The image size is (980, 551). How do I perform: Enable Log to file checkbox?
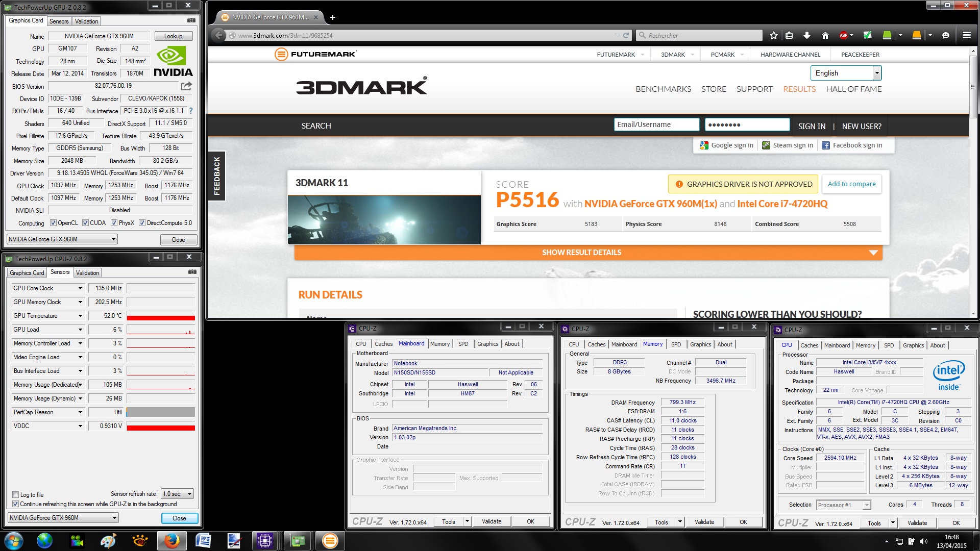15,495
